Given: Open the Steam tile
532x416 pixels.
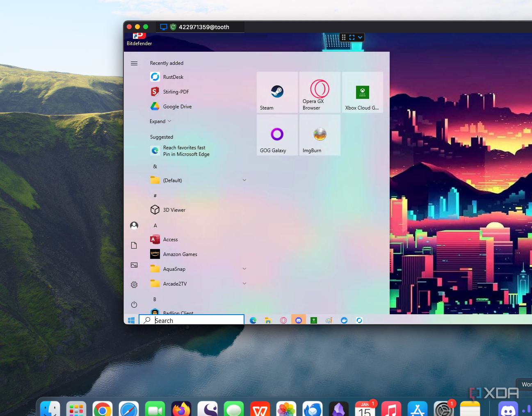Looking at the screenshot, I should tap(277, 92).
